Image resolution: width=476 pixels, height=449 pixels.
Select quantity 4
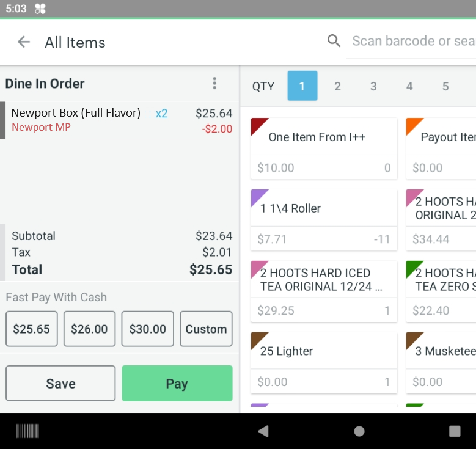click(x=409, y=86)
